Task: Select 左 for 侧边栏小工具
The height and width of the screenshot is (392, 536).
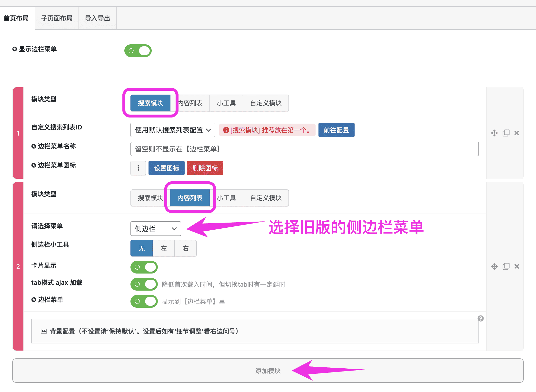Action: click(164, 248)
